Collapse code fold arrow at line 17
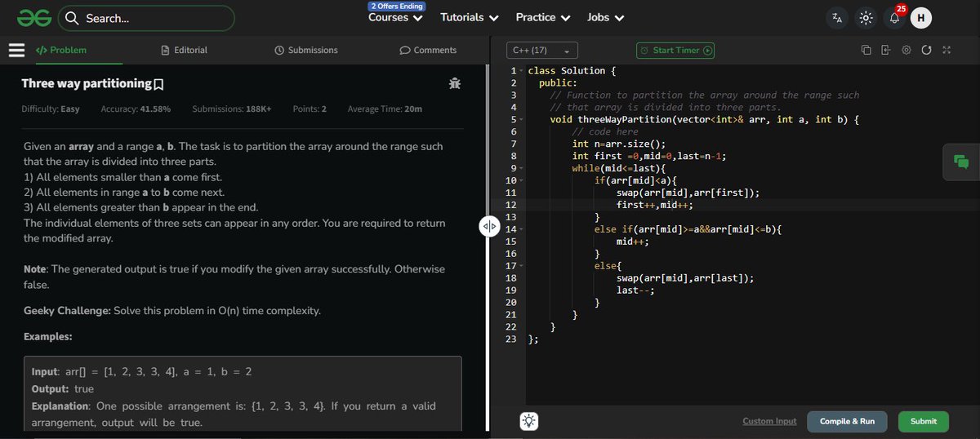 point(521,266)
